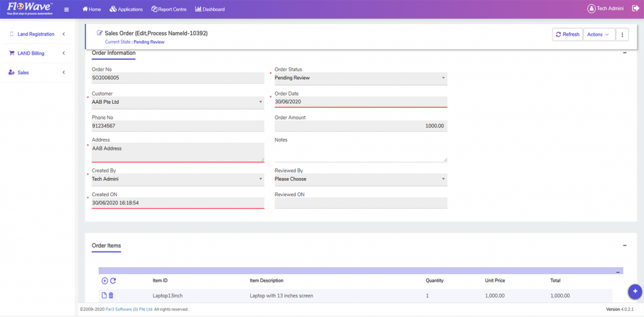
Task: Open Tech Admini user profile
Action: 606,9
